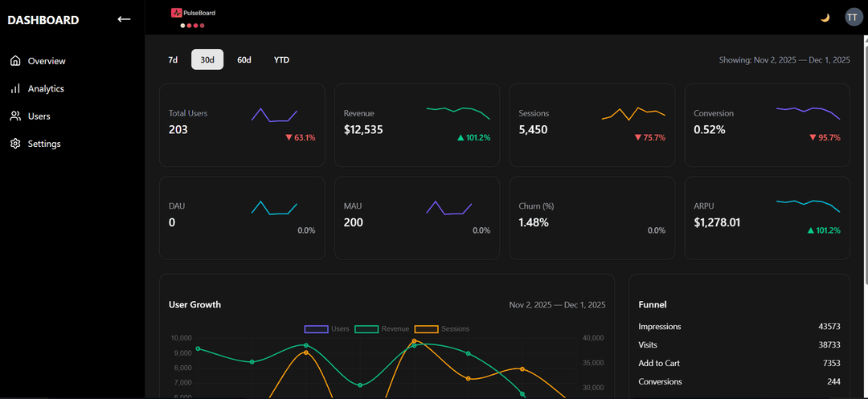
Task: Click the Revenue card sparkline
Action: pyautogui.click(x=458, y=112)
